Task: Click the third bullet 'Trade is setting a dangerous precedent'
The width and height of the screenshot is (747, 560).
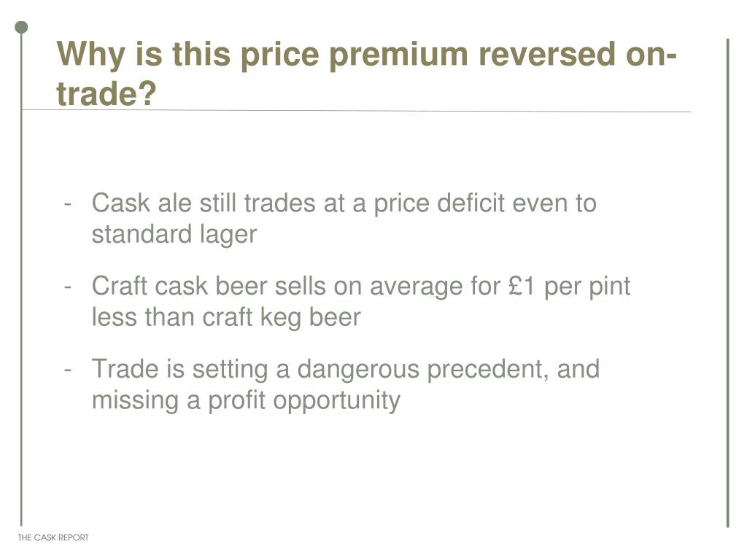Action: 345,384
